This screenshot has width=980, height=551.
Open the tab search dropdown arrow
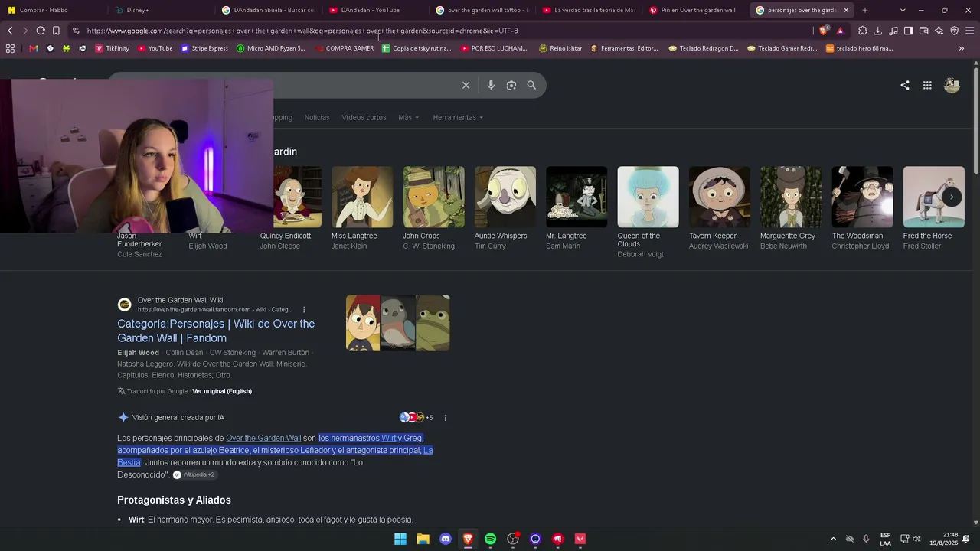903,10
